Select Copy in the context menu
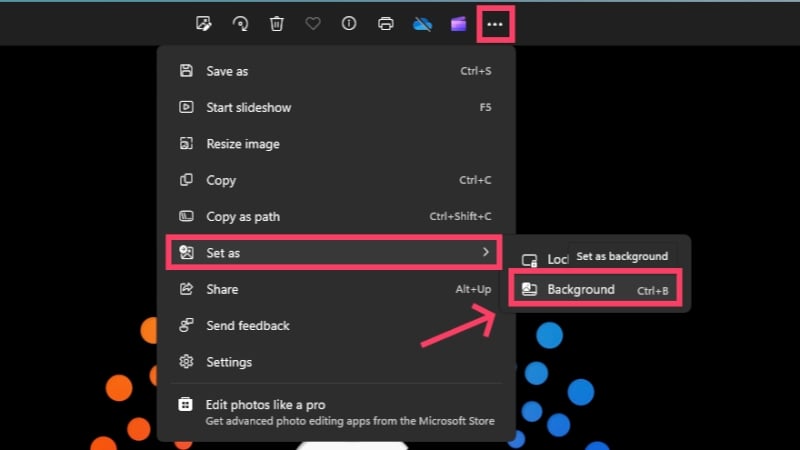 click(x=335, y=180)
